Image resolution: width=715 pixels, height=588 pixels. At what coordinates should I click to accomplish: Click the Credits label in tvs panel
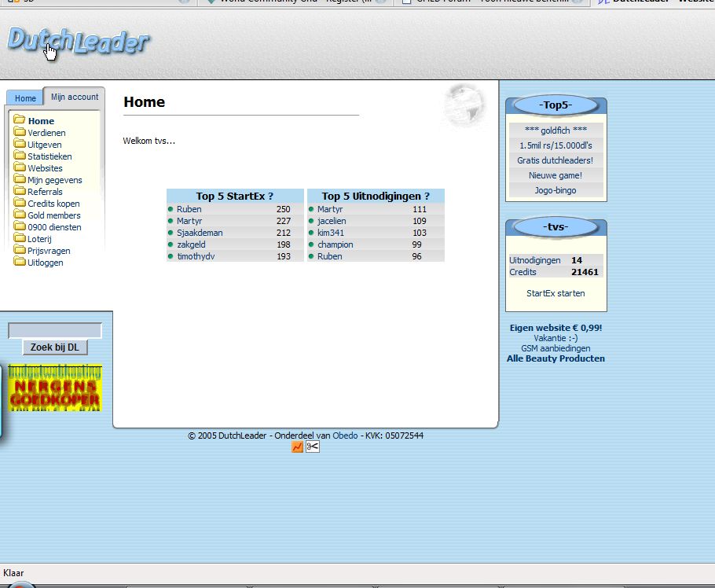(x=522, y=272)
